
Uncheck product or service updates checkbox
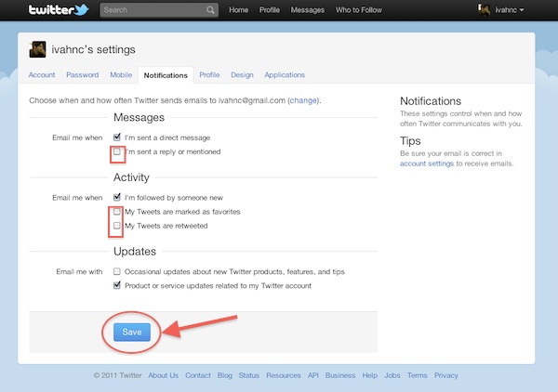point(117,285)
